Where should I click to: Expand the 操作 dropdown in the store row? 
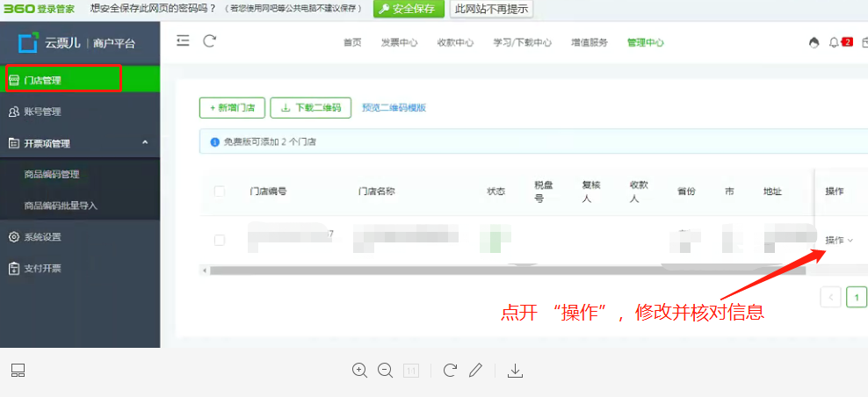point(839,240)
